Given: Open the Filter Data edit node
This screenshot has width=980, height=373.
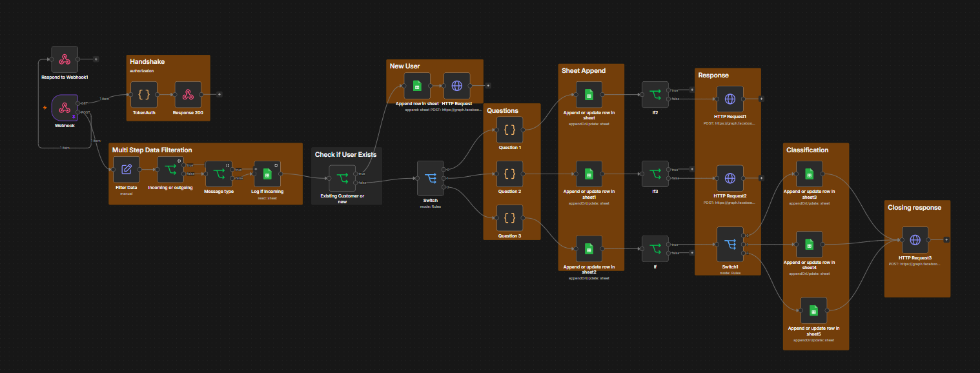Looking at the screenshot, I should pos(127,170).
